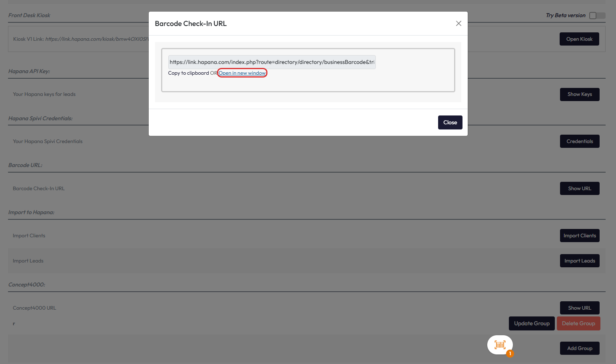Screen dimensions: 616x364
Task: Click the Add Group button
Action: (579, 348)
